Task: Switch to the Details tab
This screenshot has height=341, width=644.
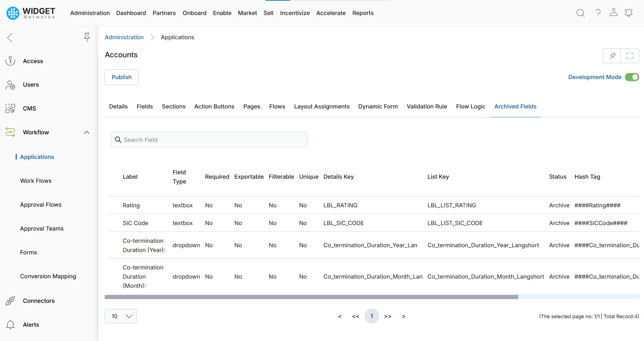Action: [x=118, y=106]
